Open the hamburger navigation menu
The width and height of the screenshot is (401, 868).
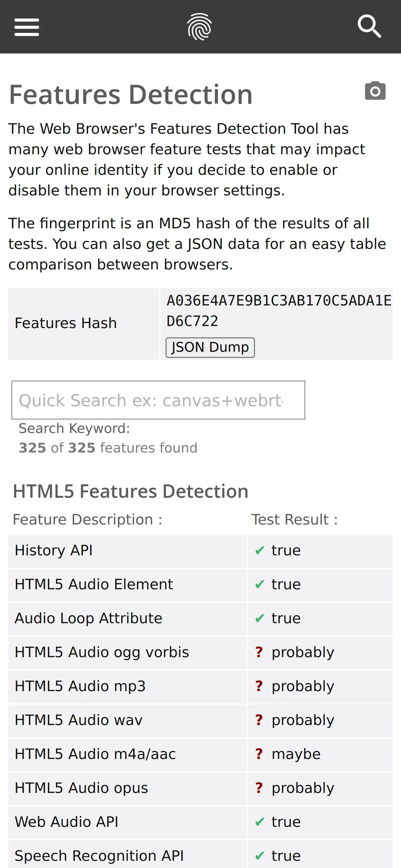(x=27, y=27)
